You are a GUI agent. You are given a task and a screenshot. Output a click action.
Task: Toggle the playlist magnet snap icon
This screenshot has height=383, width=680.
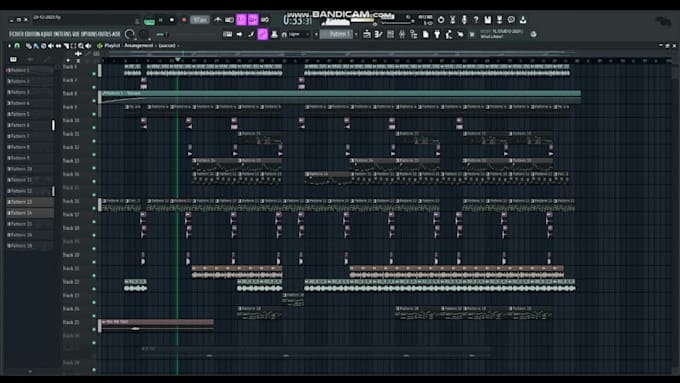17,46
